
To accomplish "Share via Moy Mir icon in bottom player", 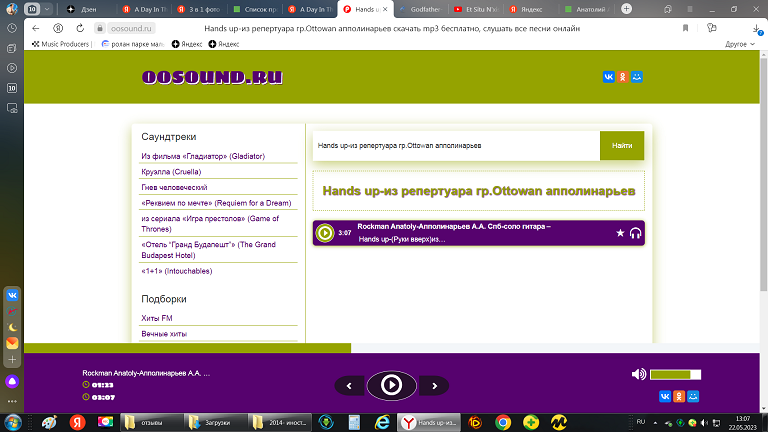I will click(x=693, y=396).
